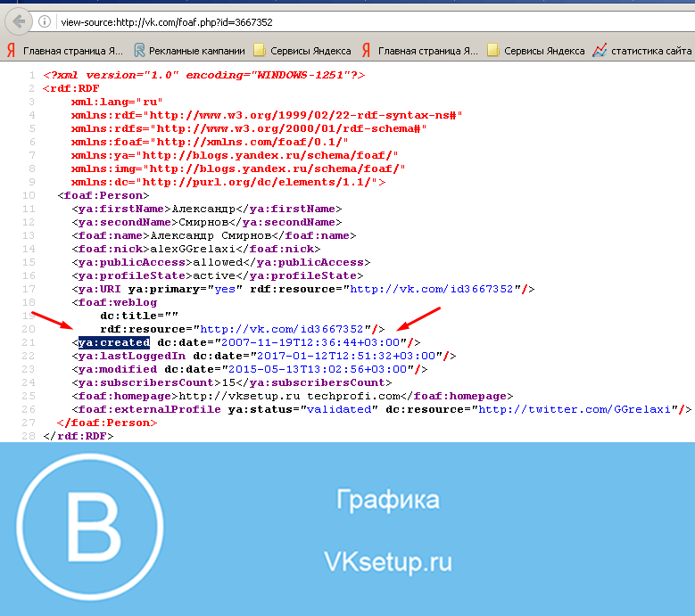Select the highlighted ya:created tag
This screenshot has width=695, height=616.
[x=114, y=342]
